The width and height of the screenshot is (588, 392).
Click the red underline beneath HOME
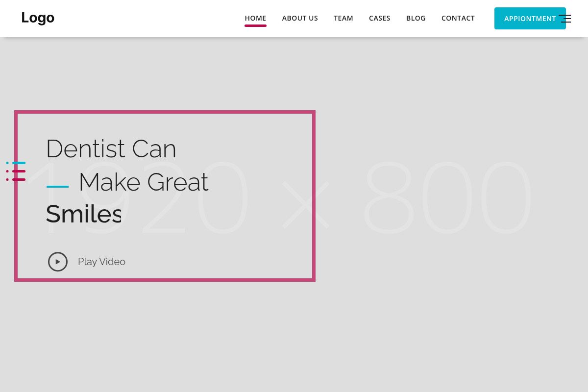pos(255,25)
